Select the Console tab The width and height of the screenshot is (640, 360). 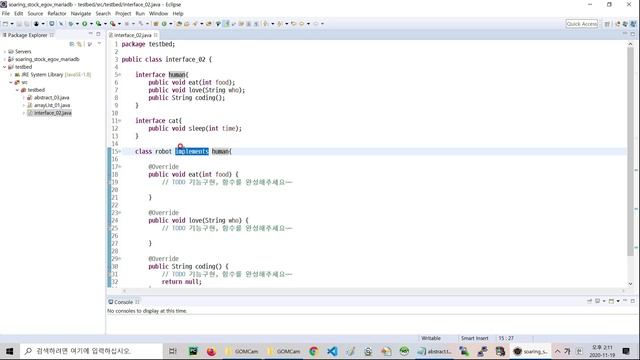(123, 302)
